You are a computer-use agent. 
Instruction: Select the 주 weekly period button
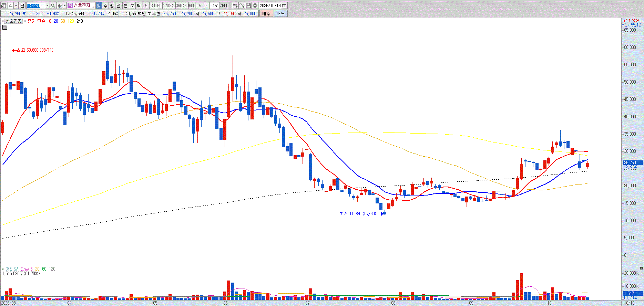[x=105, y=6]
